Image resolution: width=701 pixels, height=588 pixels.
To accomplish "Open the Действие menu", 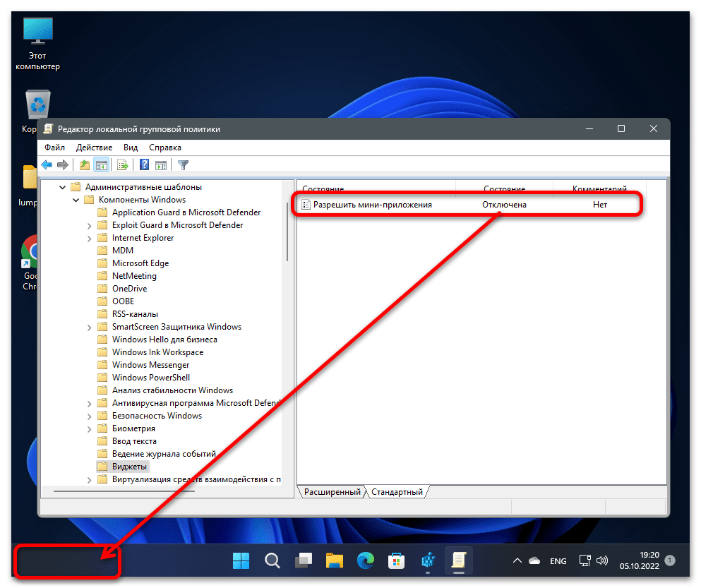I will click(x=94, y=148).
